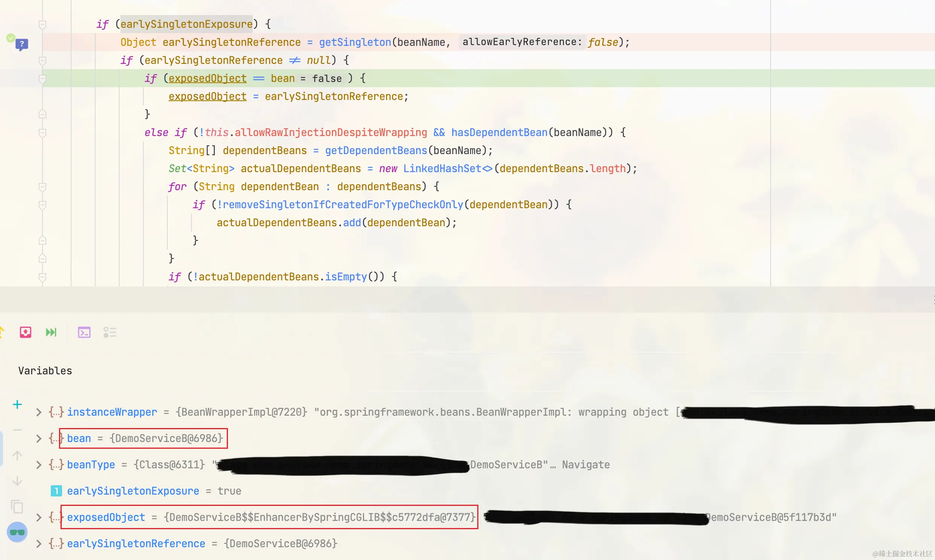Click the Drop Frame toolbar icon
935x560 pixels.
25,332
